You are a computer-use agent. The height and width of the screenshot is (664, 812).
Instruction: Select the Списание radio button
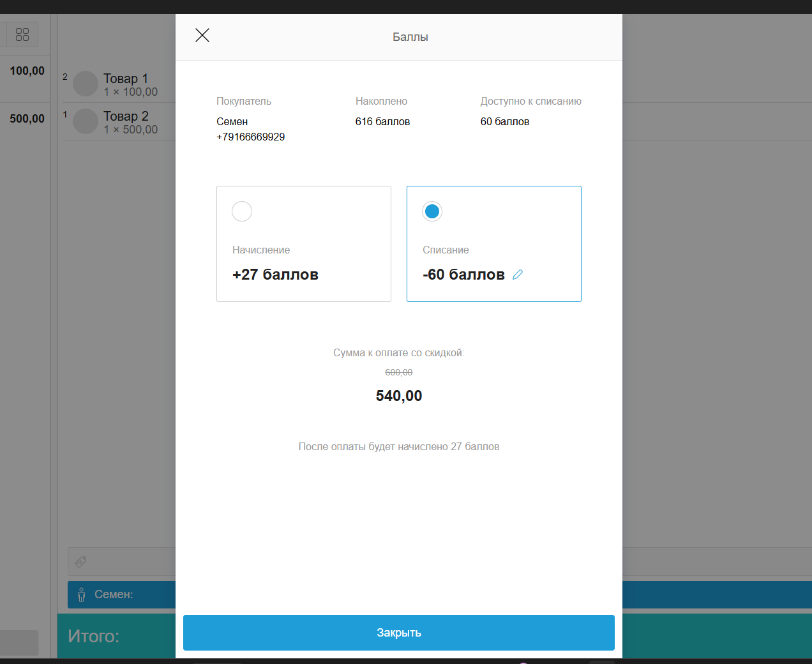(x=432, y=211)
